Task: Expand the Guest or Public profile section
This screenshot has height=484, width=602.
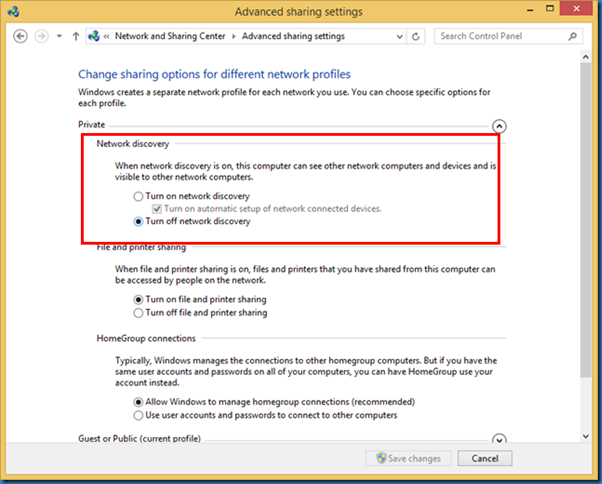Action: pos(499,439)
